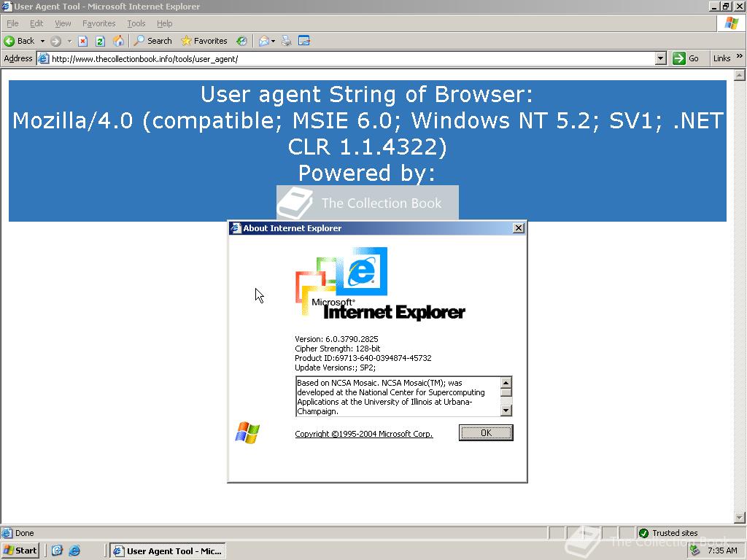Open the View menu
The width and height of the screenshot is (747, 560).
coord(63,23)
